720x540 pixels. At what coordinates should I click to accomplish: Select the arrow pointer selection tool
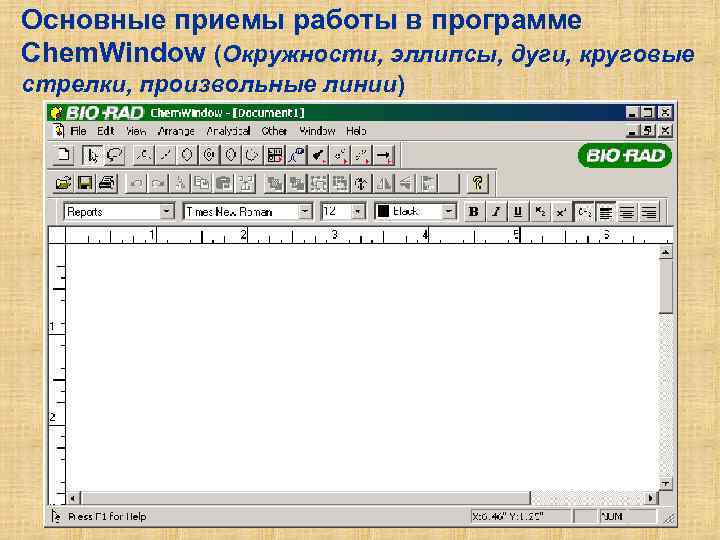click(92, 155)
